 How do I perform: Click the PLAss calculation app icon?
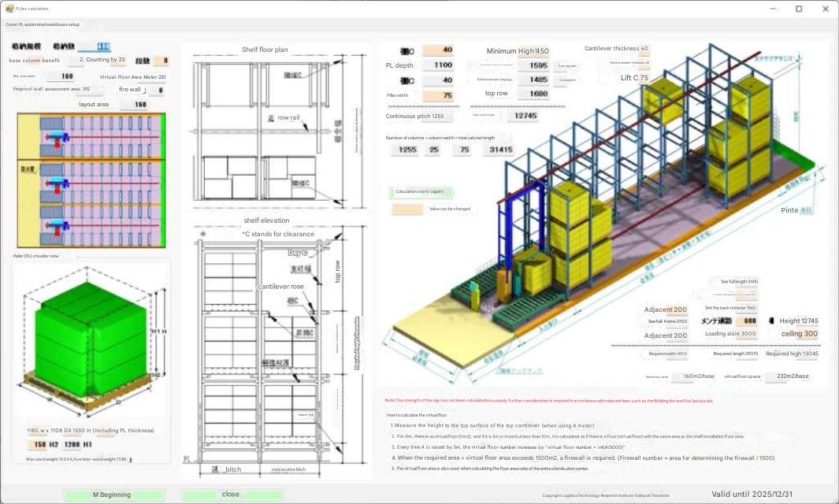click(x=9, y=8)
